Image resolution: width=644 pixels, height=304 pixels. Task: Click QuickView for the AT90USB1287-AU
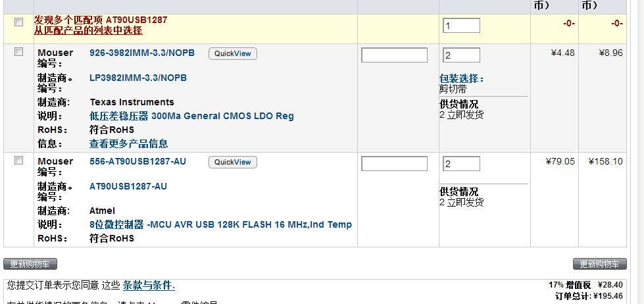pyautogui.click(x=233, y=163)
